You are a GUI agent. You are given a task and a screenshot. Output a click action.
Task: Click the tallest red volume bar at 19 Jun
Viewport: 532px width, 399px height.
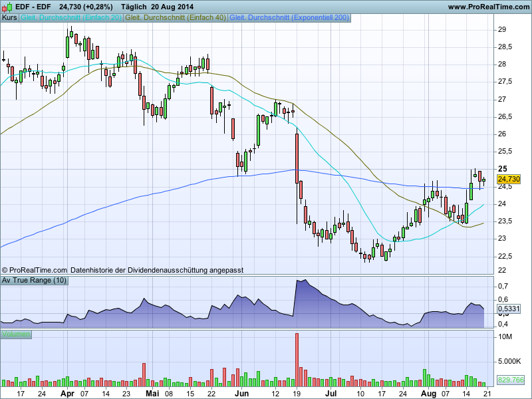(297, 360)
